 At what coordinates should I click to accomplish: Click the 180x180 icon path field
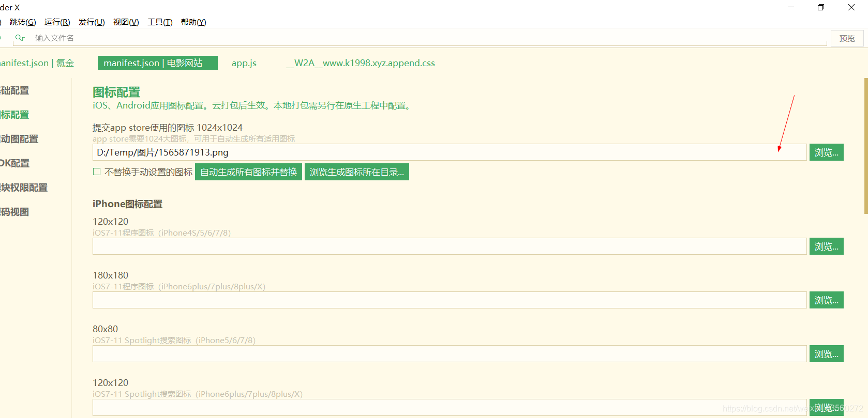[450, 300]
